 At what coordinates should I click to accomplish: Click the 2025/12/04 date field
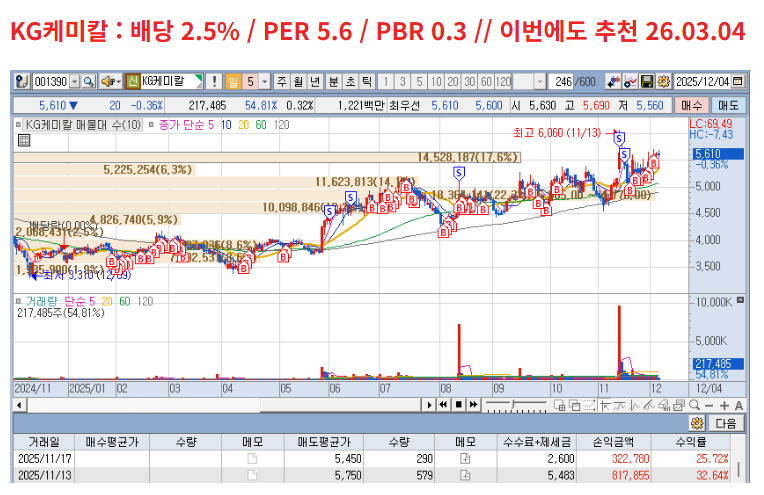coord(702,81)
